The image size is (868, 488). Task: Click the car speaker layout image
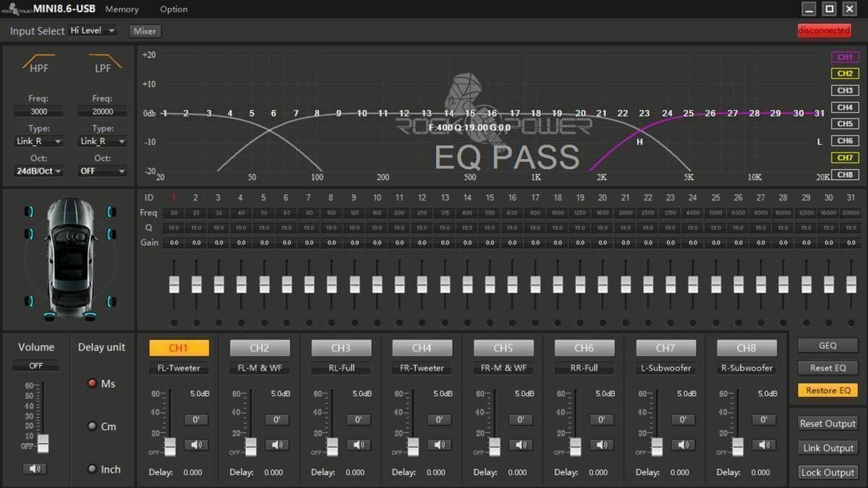(69, 259)
